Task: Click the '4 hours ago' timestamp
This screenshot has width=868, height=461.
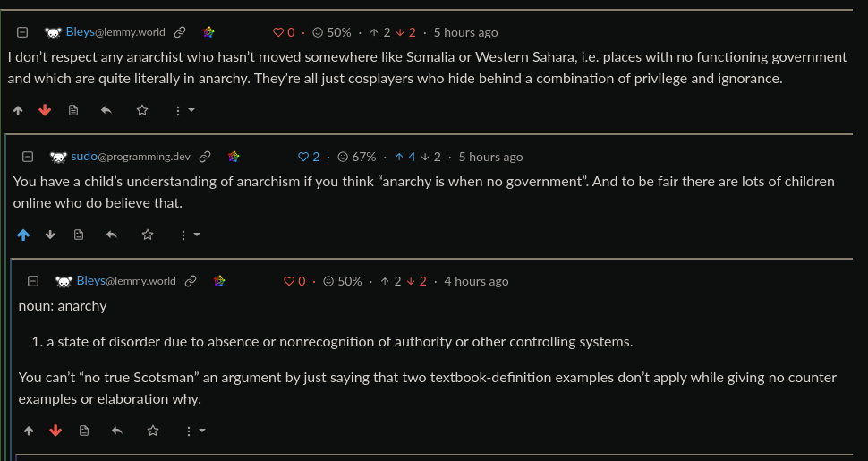Action: [476, 281]
